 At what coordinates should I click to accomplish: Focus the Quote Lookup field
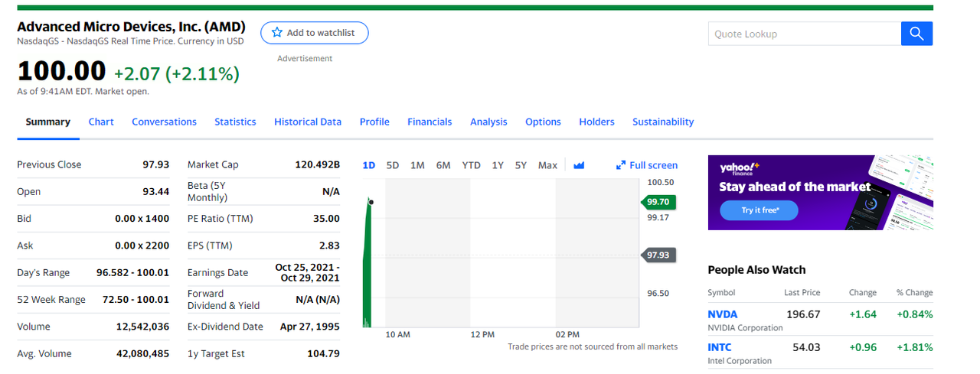pos(805,34)
